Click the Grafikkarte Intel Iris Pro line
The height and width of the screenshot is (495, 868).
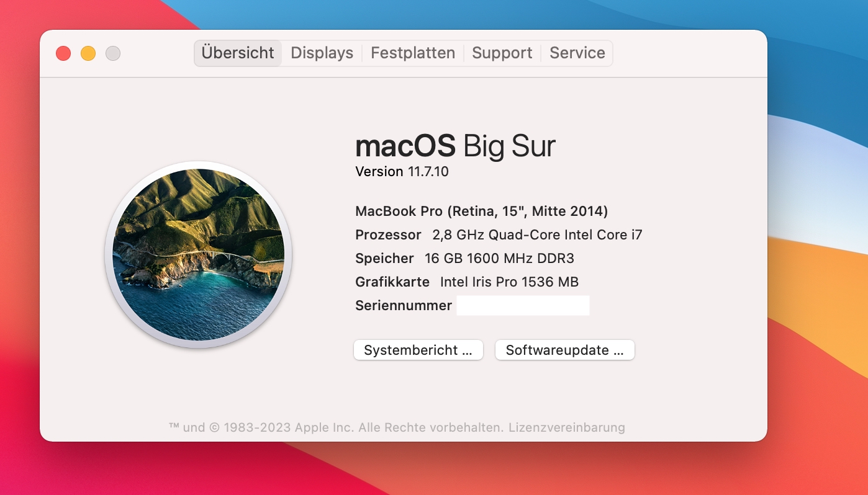point(467,282)
